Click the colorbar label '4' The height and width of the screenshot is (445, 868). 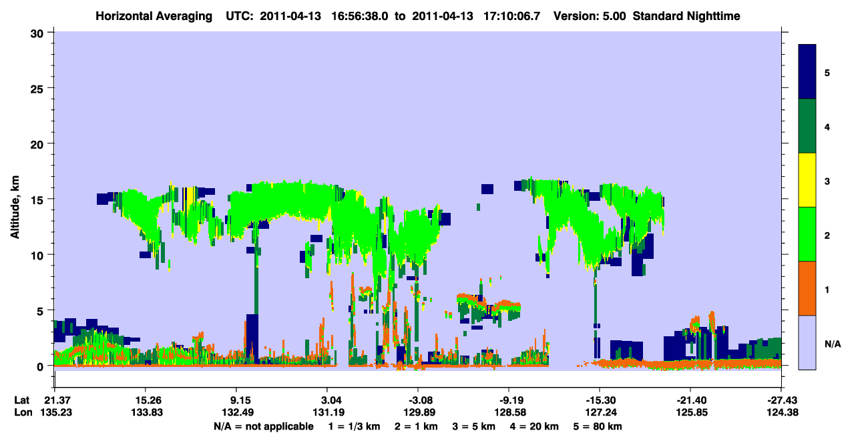(827, 126)
